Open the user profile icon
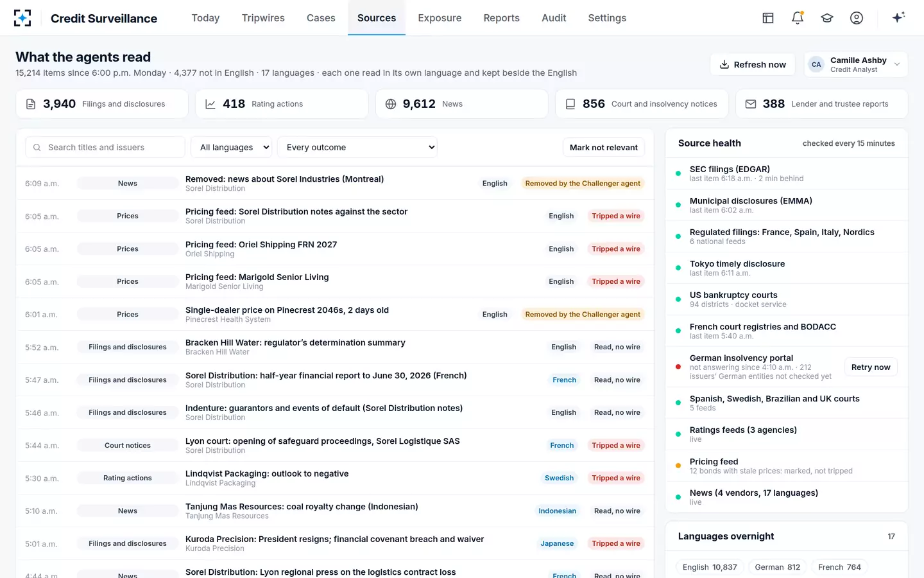 coord(857,18)
